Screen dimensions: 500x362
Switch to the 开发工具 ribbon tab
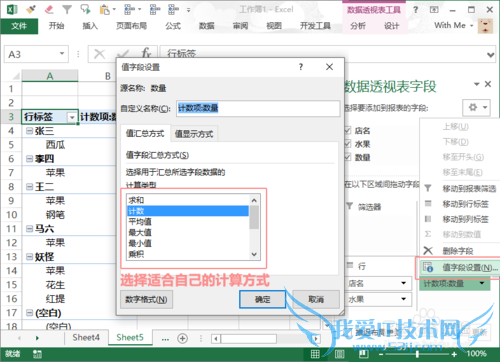pos(315,26)
